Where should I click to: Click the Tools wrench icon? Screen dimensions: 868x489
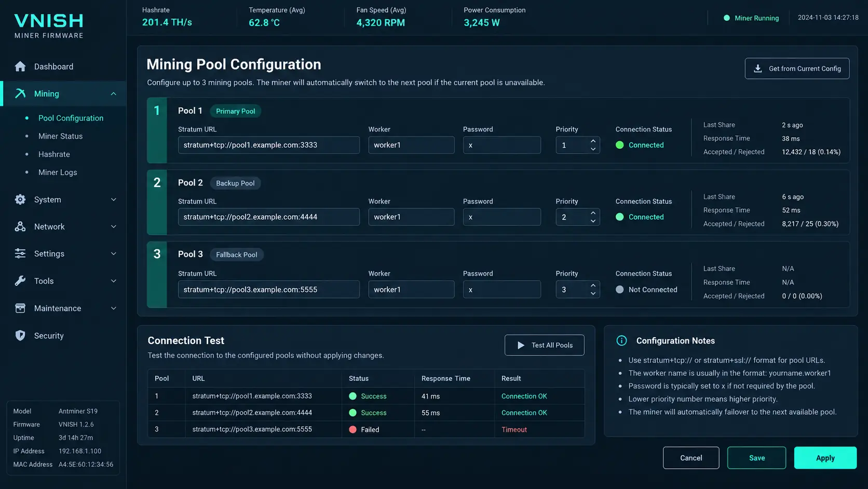coord(20,281)
